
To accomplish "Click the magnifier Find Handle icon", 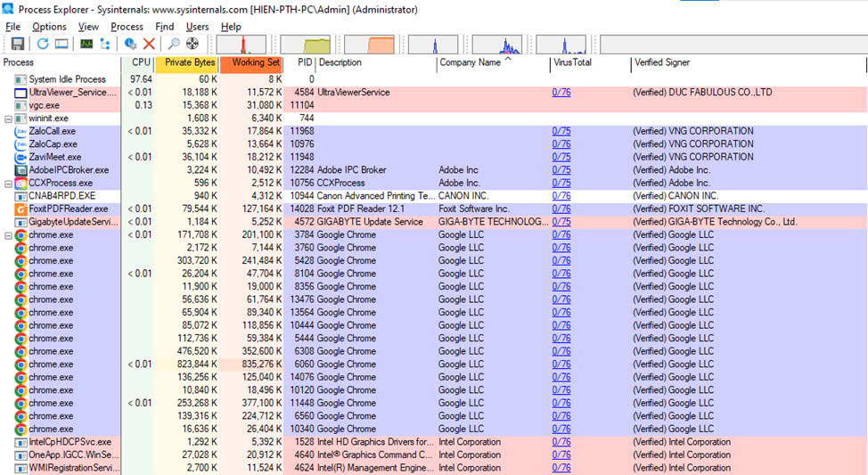I will tap(174, 44).
